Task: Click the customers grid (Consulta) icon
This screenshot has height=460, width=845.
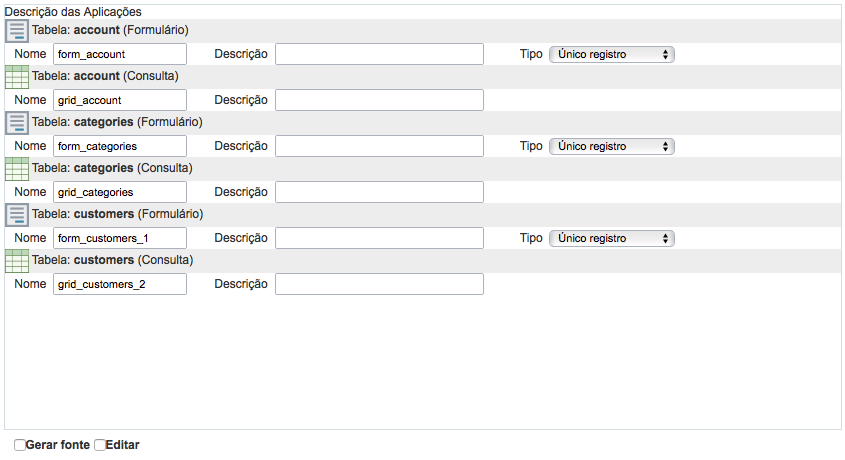Action: (x=17, y=261)
